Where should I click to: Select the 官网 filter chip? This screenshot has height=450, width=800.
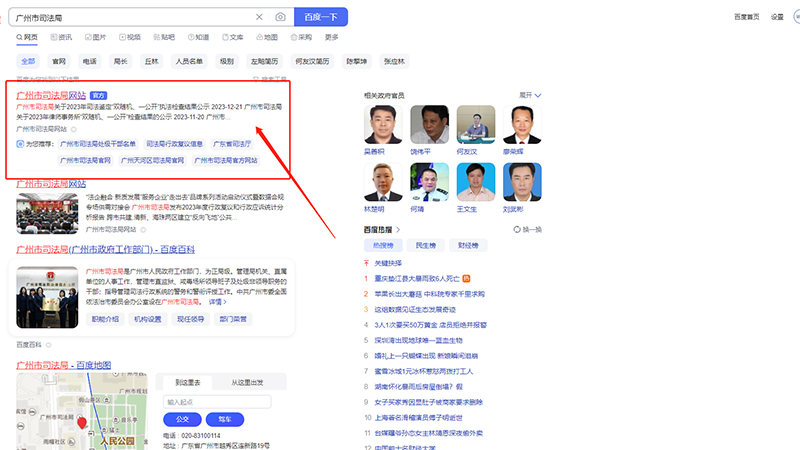[x=59, y=61]
